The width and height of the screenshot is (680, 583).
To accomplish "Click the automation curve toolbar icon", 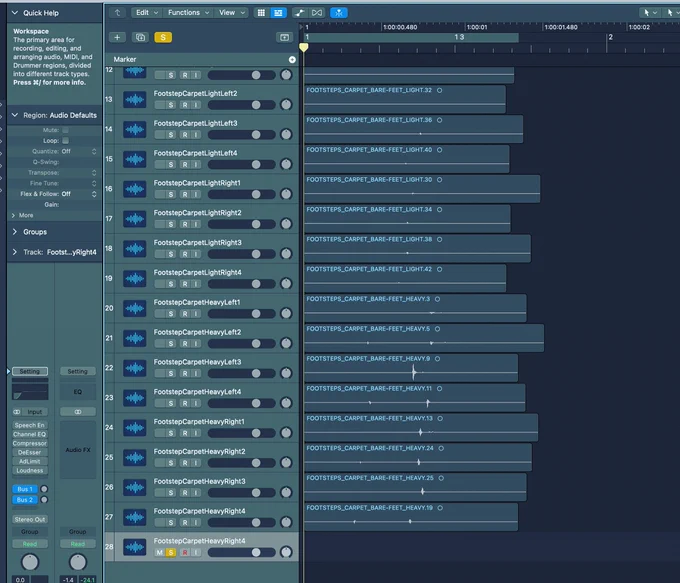I will click(300, 13).
